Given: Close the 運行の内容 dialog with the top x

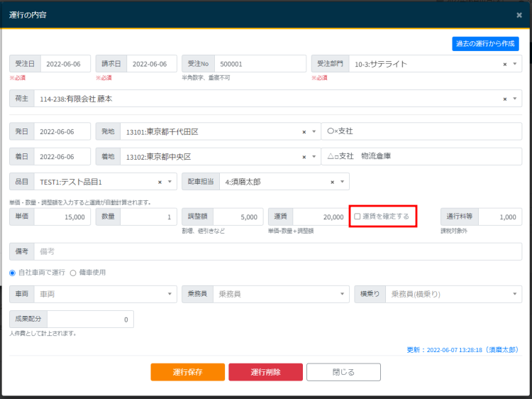Looking at the screenshot, I should coord(519,15).
